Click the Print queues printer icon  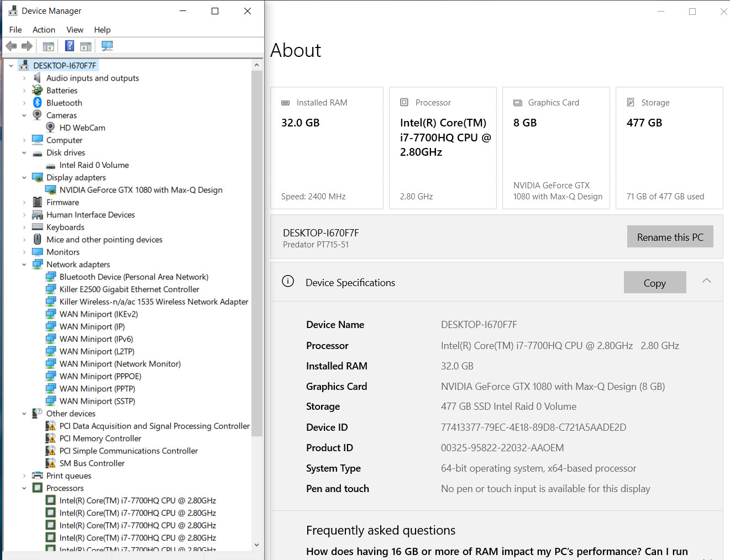pyautogui.click(x=37, y=476)
